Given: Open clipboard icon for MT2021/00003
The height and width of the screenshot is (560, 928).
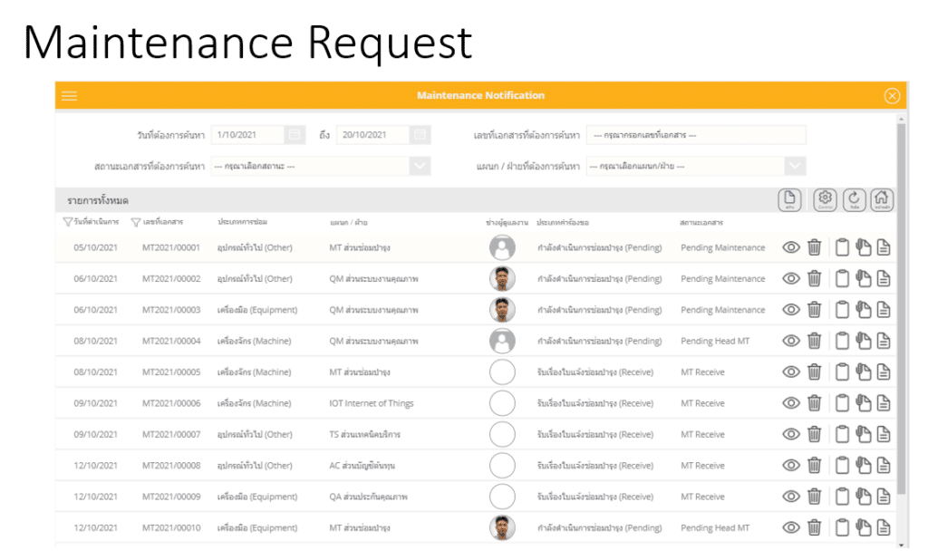Looking at the screenshot, I should point(842,310).
